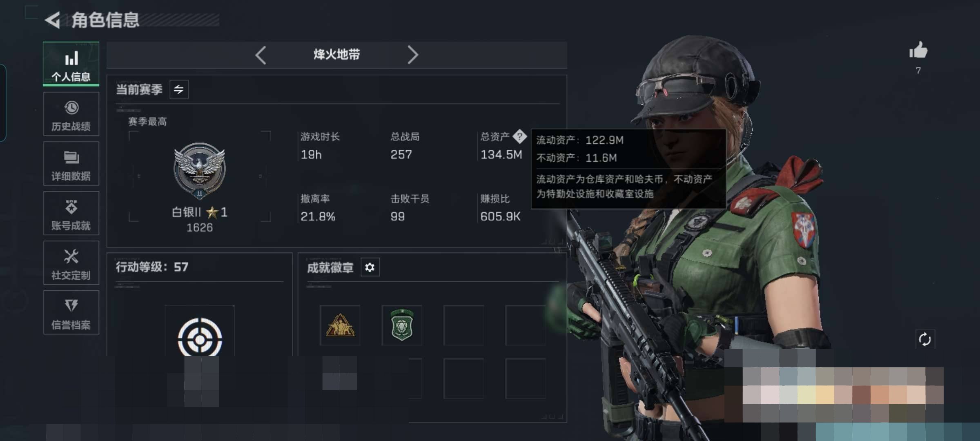Go back using the arrow beside 角色信息
The image size is (980, 441).
click(x=53, y=20)
